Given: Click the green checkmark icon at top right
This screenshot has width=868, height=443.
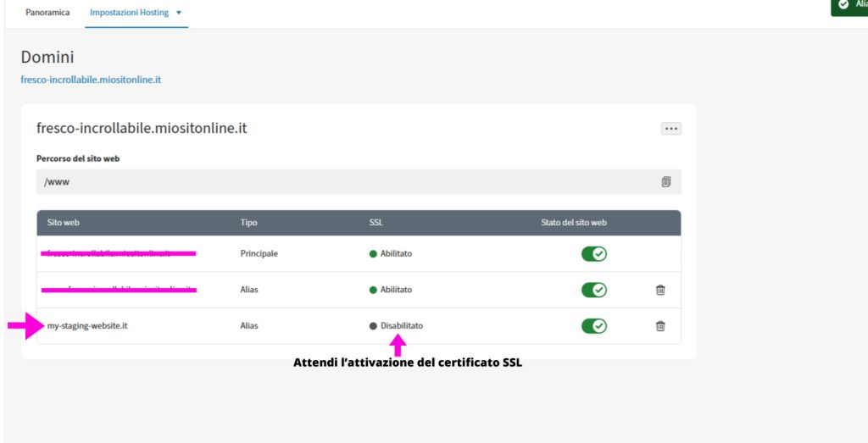Looking at the screenshot, I should coord(843,4).
